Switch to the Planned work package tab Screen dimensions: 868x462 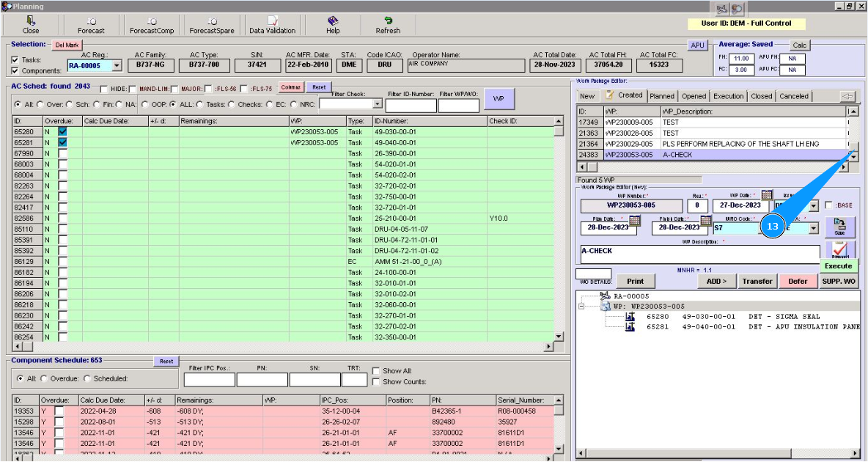[x=662, y=96]
